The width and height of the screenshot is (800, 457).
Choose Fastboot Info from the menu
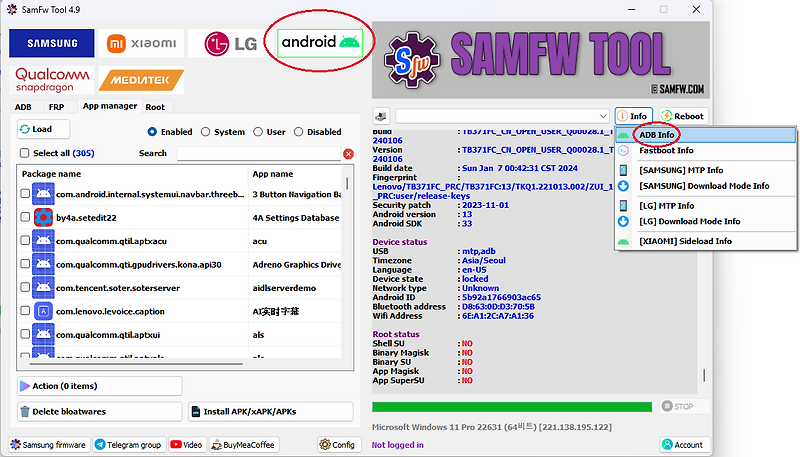pyautogui.click(x=706, y=150)
